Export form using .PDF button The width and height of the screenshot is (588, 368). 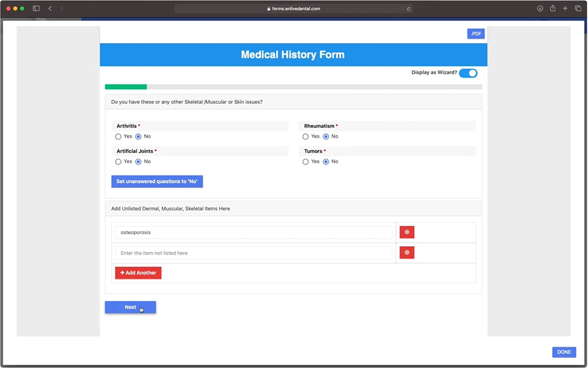click(x=475, y=34)
